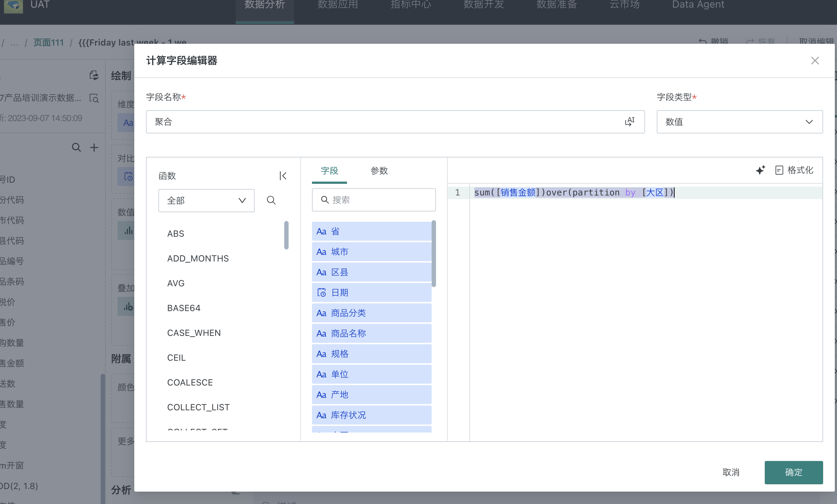Click the 格式化 format button
The image size is (837, 504).
pyautogui.click(x=794, y=170)
